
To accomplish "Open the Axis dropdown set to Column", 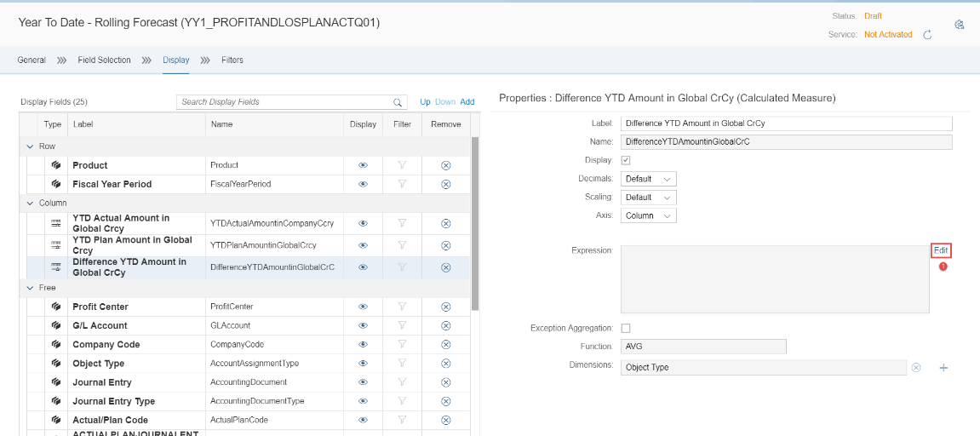I will click(649, 216).
